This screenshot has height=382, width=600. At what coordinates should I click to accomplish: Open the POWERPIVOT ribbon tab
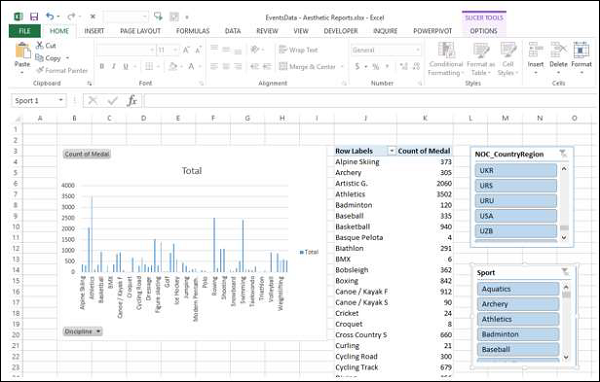click(432, 31)
